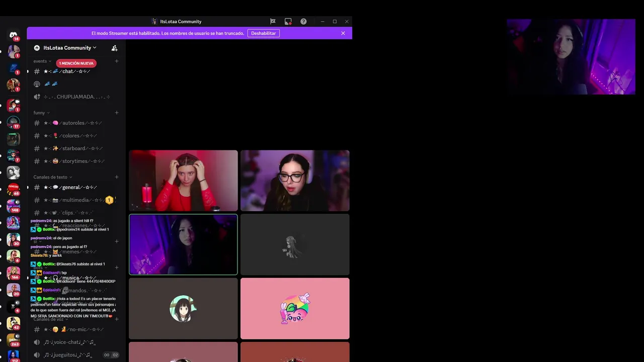
Task: Click the ItsLotaa Community window title
Action: tap(181, 22)
